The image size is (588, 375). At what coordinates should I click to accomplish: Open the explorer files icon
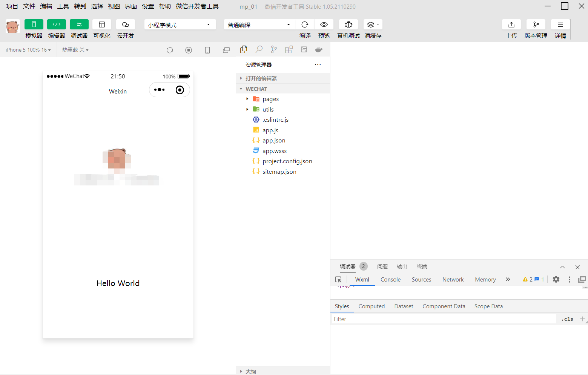click(244, 49)
